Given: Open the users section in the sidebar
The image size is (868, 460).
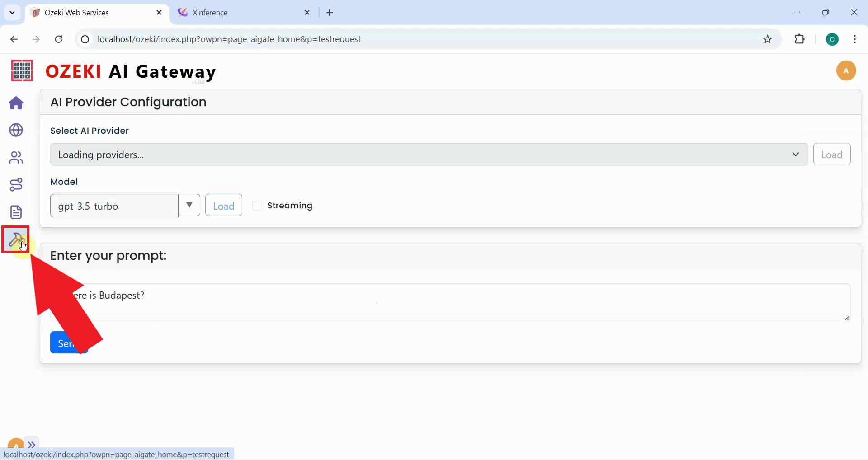Looking at the screenshot, I should (16, 158).
